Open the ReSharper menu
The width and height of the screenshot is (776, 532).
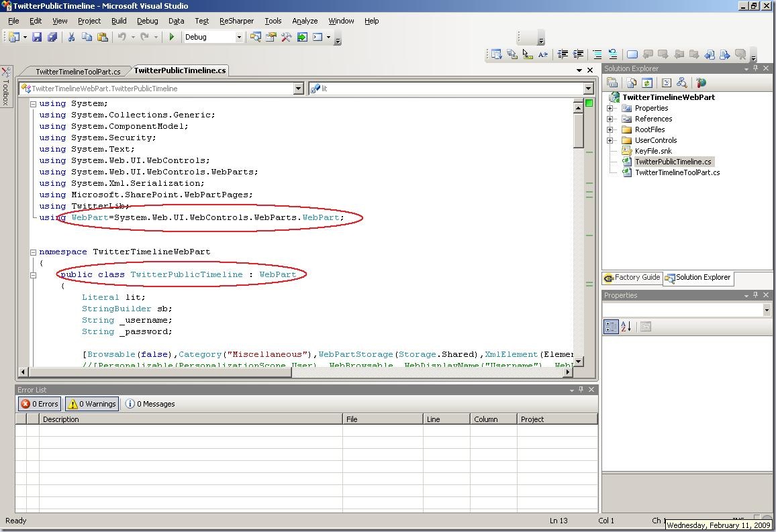tap(236, 21)
